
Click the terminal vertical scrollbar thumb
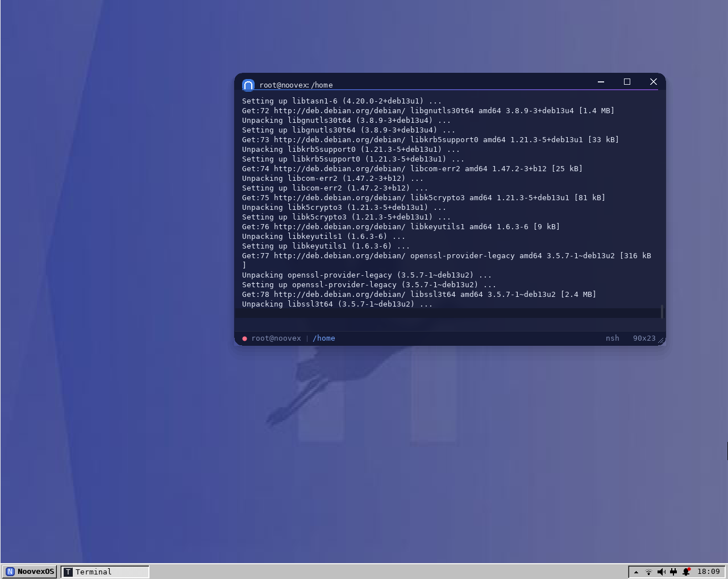[662, 311]
